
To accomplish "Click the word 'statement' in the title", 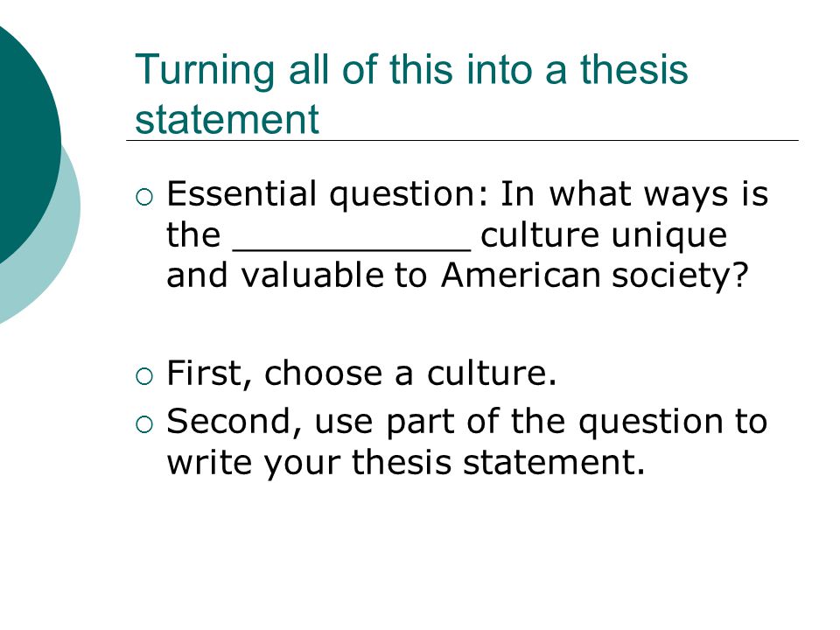I will [227, 119].
